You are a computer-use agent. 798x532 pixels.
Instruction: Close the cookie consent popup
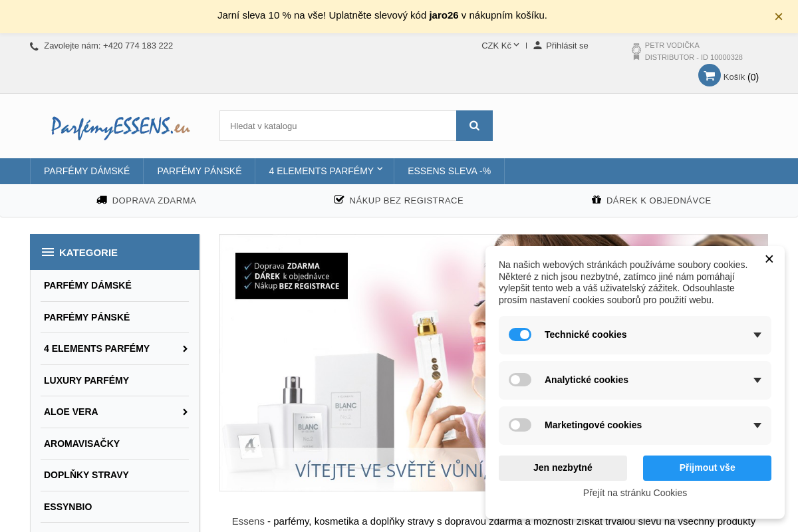pos(769,259)
